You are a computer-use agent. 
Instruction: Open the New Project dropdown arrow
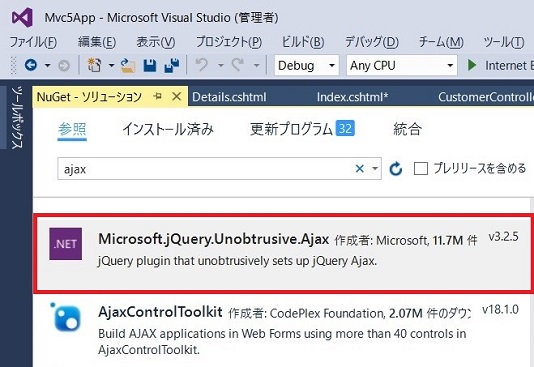tap(111, 65)
